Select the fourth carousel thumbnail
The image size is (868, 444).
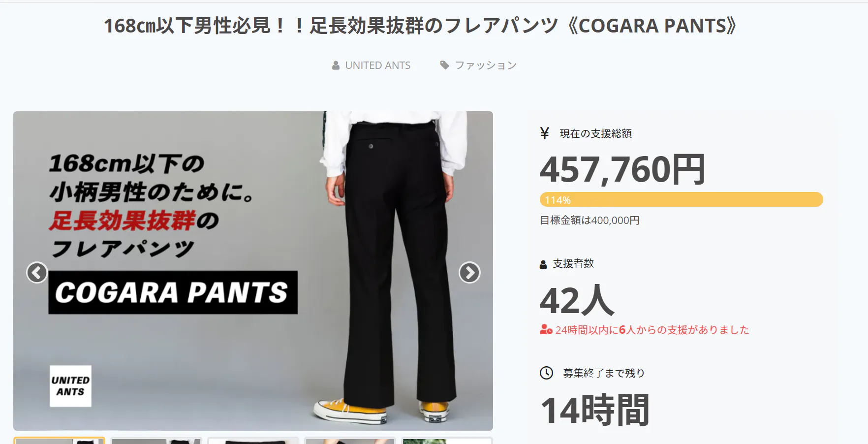click(350, 441)
